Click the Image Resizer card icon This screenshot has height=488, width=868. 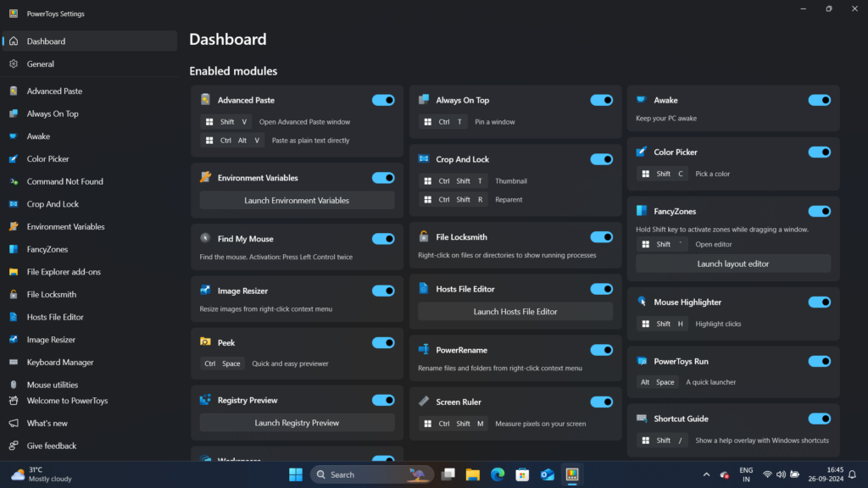click(205, 290)
